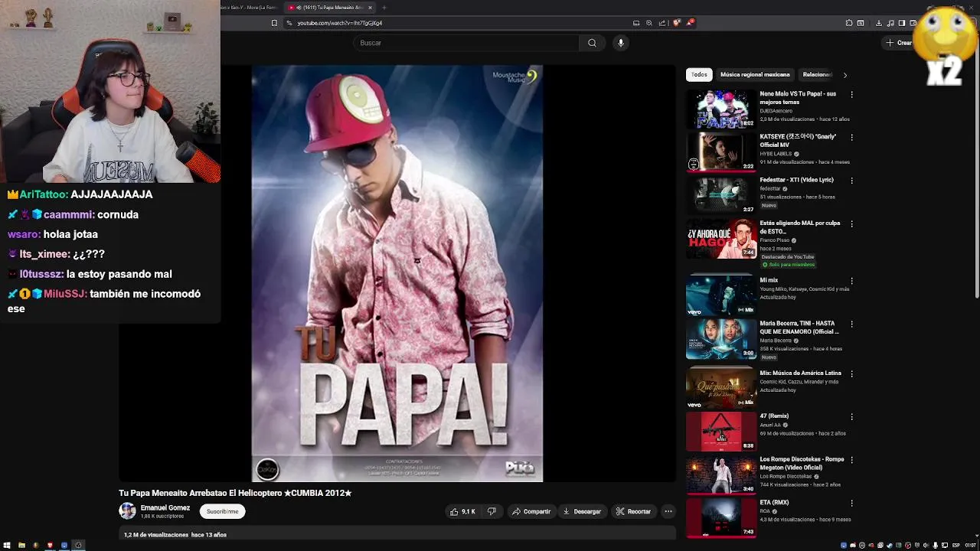The width and height of the screenshot is (980, 551).
Task: Click the Tu PAPA! video player area
Action: click(397, 273)
